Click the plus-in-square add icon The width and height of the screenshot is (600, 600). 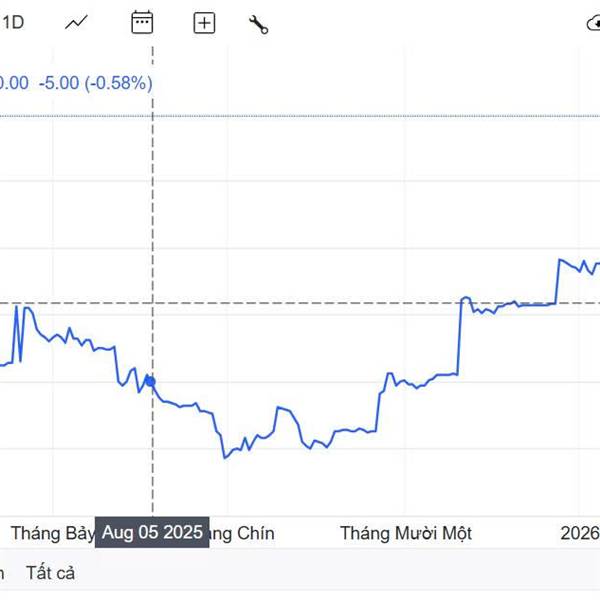coord(204,23)
